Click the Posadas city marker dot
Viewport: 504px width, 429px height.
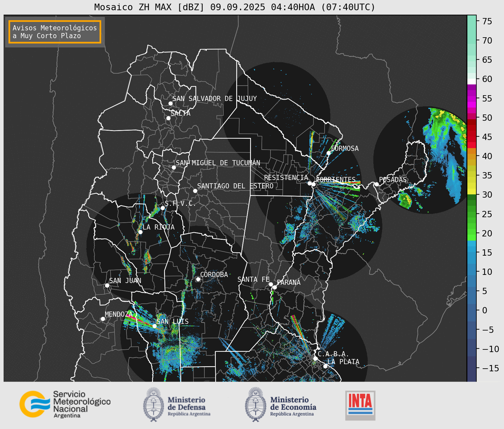click(x=377, y=184)
